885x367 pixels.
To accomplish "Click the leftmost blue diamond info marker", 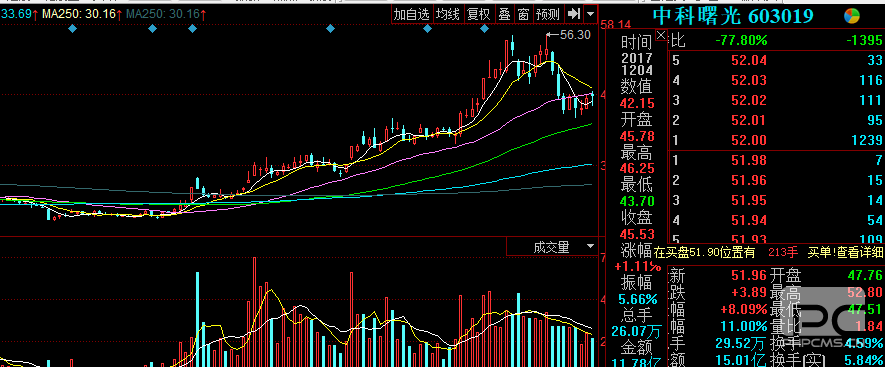I will pos(72,28).
